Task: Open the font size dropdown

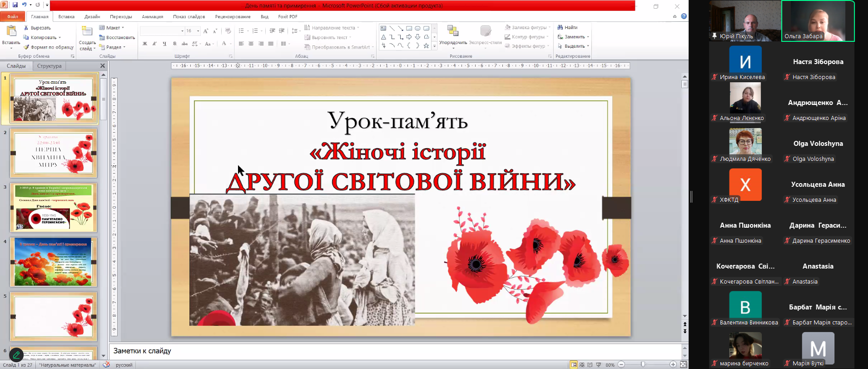Action: coord(198,31)
